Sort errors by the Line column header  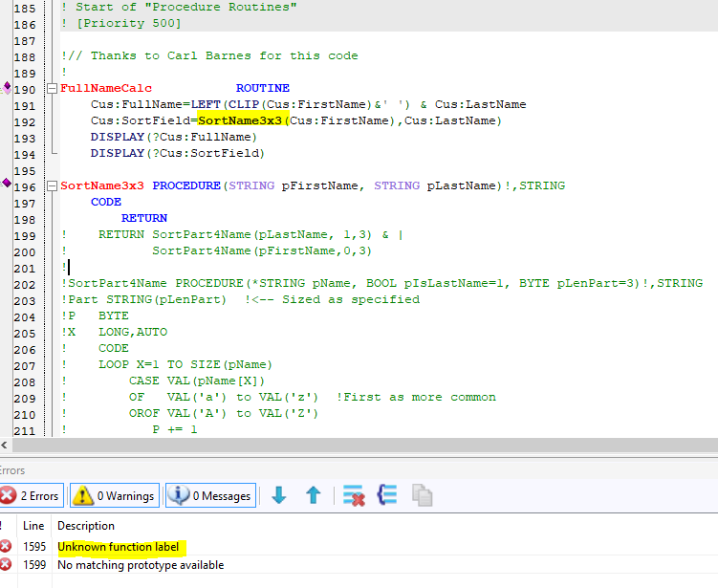tap(33, 526)
